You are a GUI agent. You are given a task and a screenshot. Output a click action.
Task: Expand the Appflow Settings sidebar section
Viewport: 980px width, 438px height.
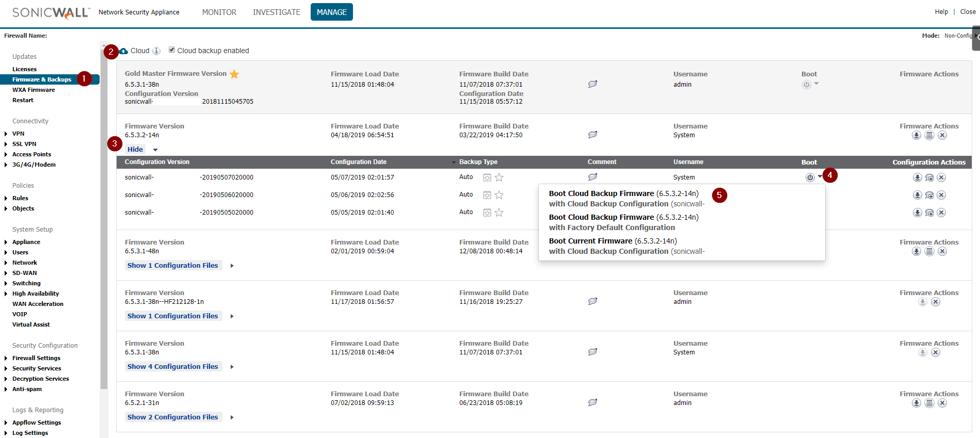[6, 423]
